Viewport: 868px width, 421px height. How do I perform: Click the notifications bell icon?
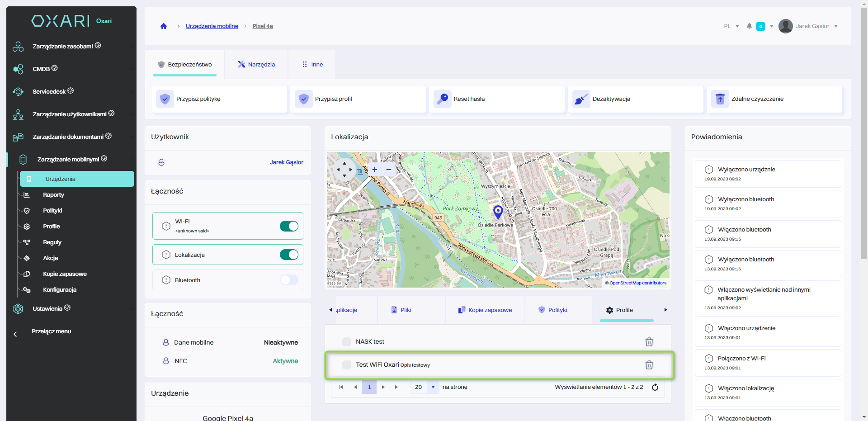pos(749,26)
